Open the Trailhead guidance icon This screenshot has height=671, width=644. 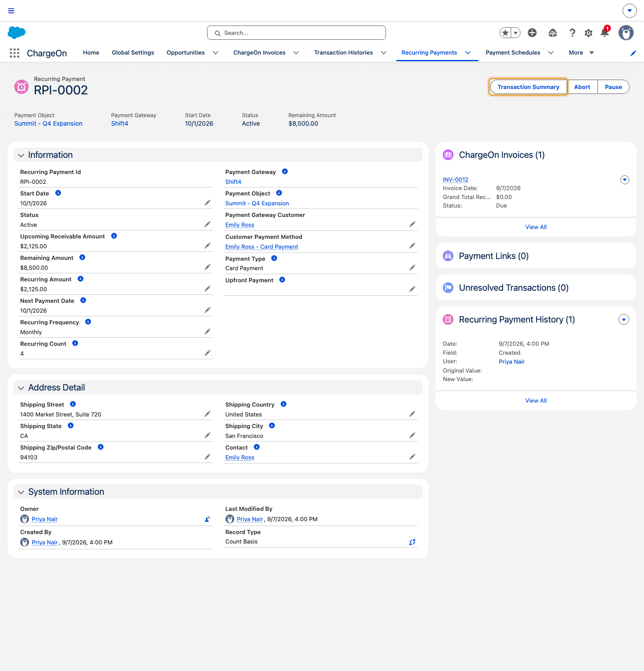[553, 33]
